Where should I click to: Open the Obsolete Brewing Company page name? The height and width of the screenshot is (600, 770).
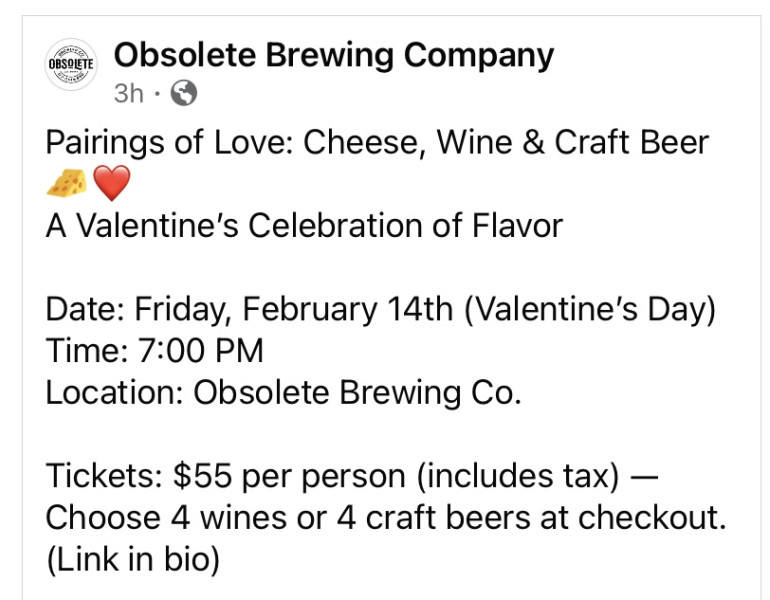(x=334, y=55)
